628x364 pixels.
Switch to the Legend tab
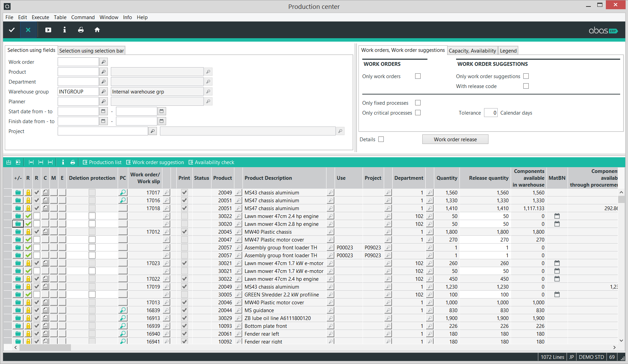(x=508, y=50)
